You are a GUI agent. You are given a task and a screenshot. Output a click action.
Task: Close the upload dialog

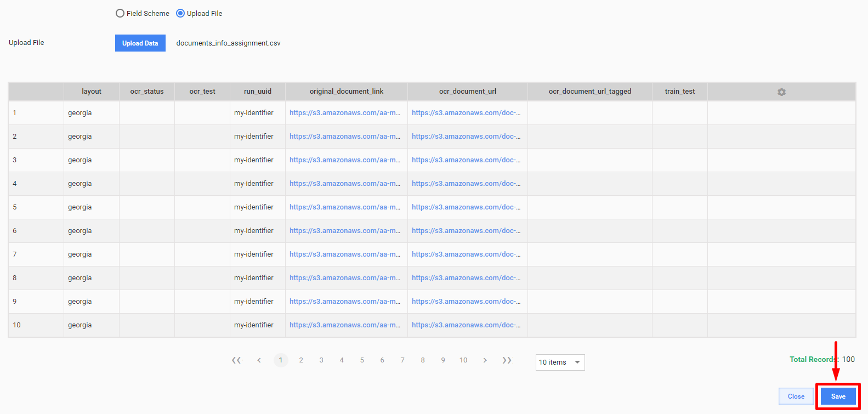point(796,396)
